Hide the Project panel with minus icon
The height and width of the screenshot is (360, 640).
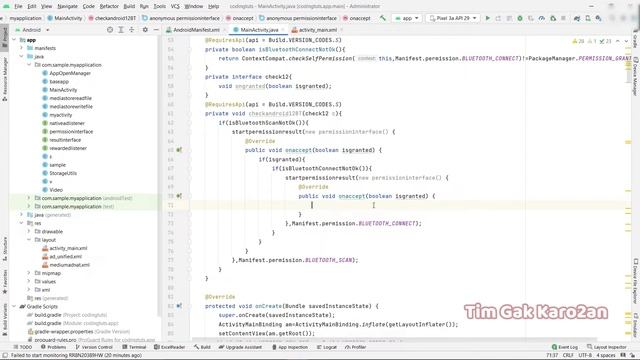point(156,30)
